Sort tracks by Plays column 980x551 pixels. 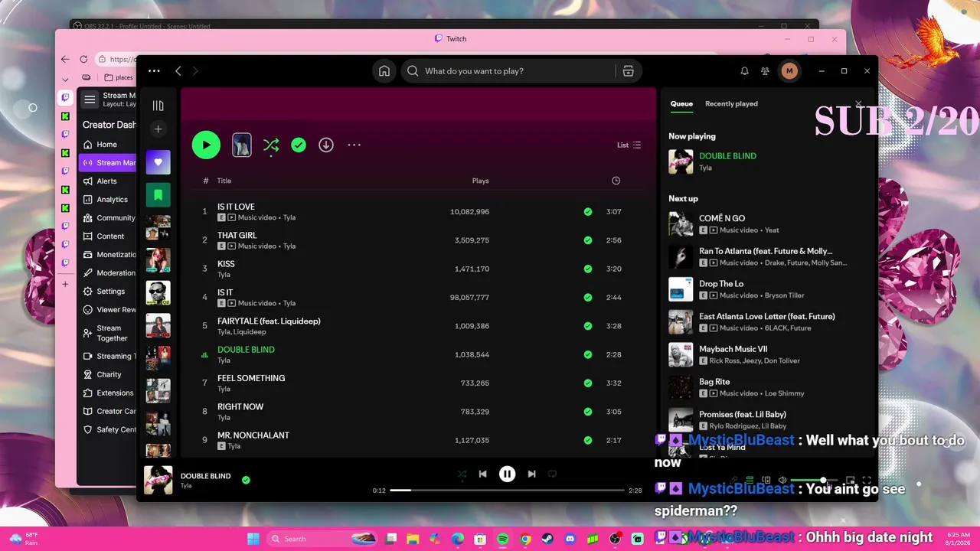[x=480, y=181]
